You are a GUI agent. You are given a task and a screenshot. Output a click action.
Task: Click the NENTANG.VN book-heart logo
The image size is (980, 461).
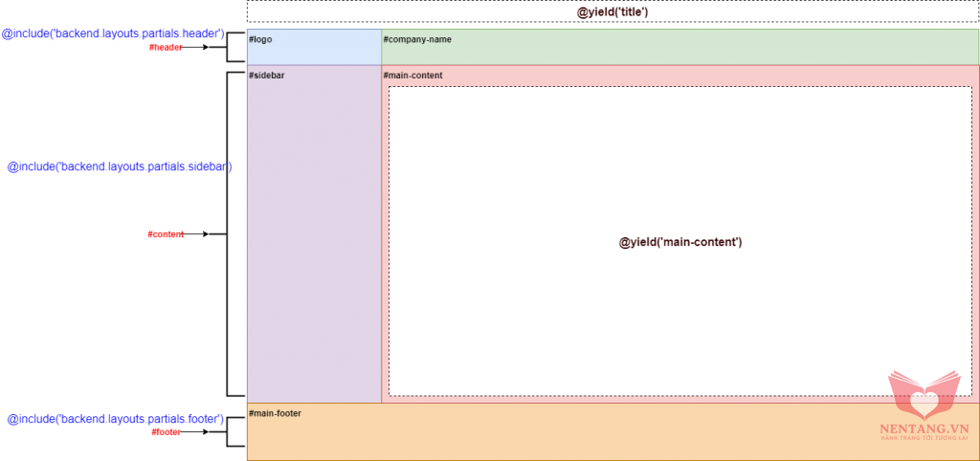click(x=924, y=393)
